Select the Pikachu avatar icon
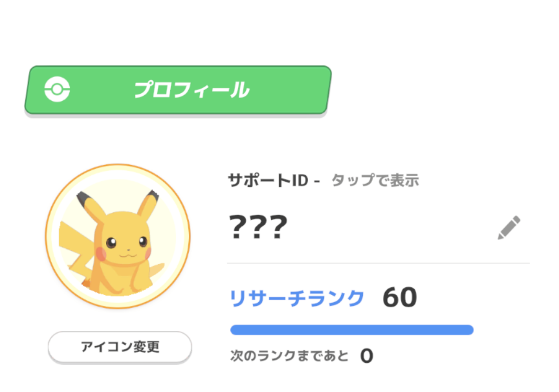Screen dimensions: 559x392 [118, 236]
